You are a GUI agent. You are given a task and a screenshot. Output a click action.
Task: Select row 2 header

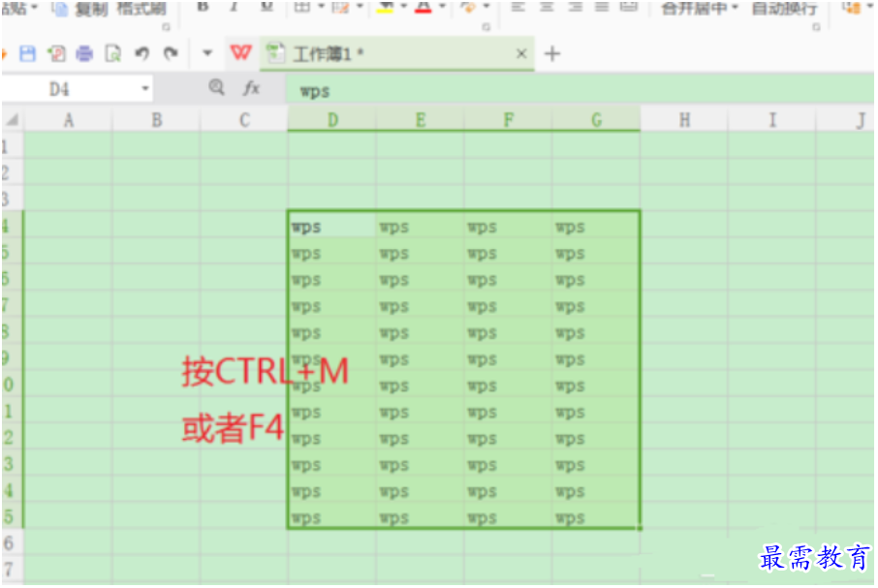point(12,172)
